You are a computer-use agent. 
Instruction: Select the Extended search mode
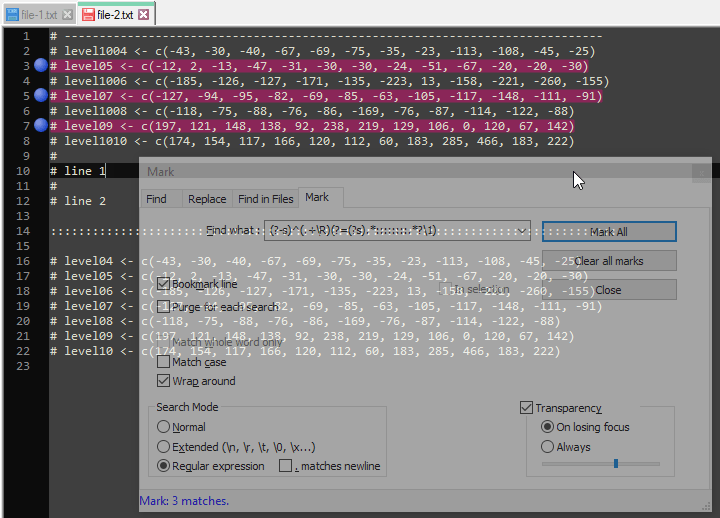point(163,446)
